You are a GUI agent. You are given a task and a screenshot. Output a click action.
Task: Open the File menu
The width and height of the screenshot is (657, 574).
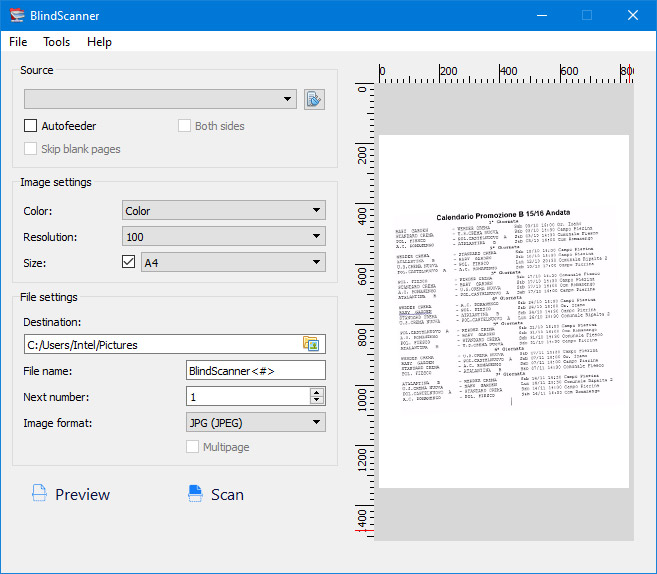[x=18, y=42]
